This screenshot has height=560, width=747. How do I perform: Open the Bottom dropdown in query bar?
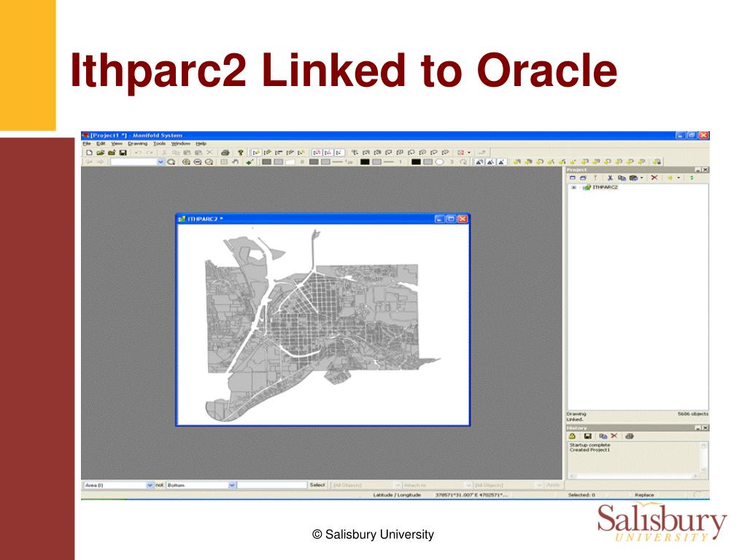tap(232, 485)
